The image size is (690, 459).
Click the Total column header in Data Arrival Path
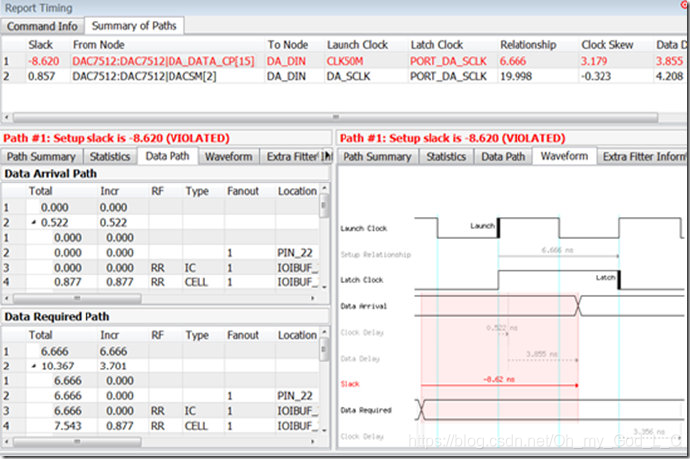click(40, 191)
